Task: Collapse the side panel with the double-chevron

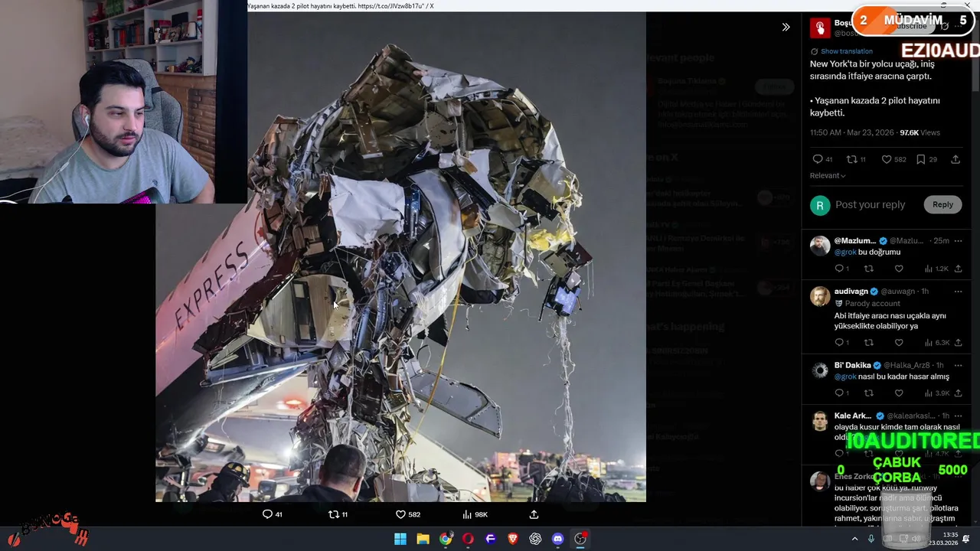Action: click(x=786, y=27)
